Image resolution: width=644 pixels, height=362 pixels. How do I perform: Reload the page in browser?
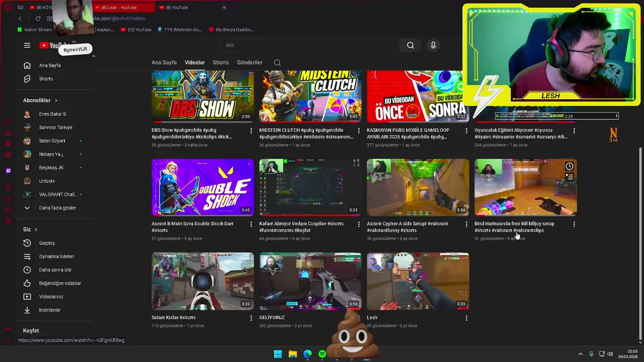[x=38, y=19]
